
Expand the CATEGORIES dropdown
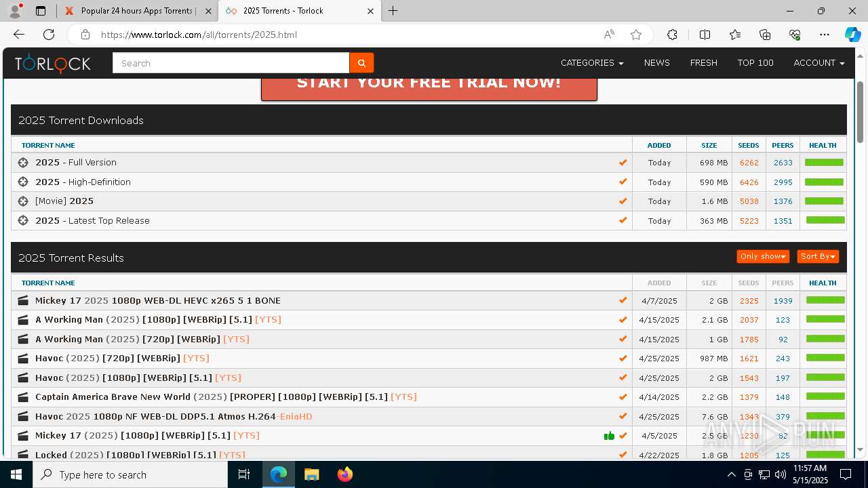pos(592,63)
